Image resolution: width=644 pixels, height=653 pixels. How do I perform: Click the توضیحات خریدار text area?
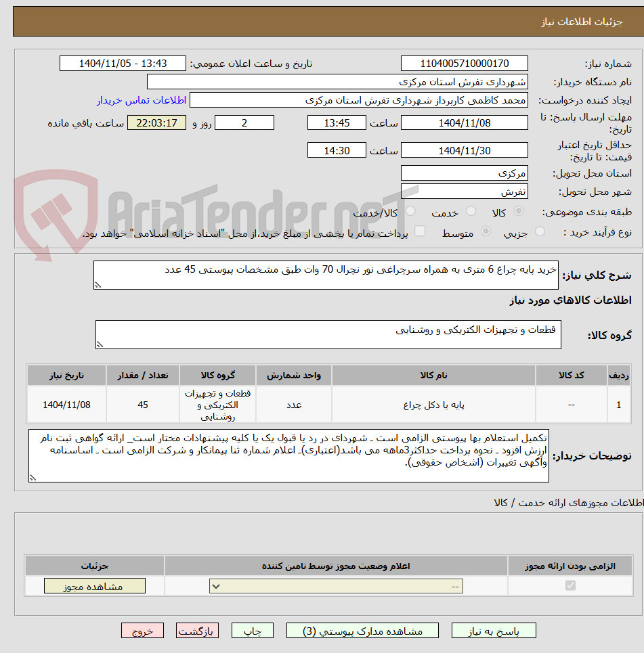pos(288,456)
